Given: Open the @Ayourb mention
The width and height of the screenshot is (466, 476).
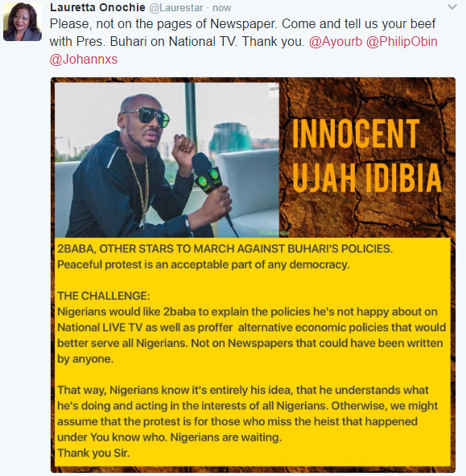Looking at the screenshot, I should pos(336,41).
